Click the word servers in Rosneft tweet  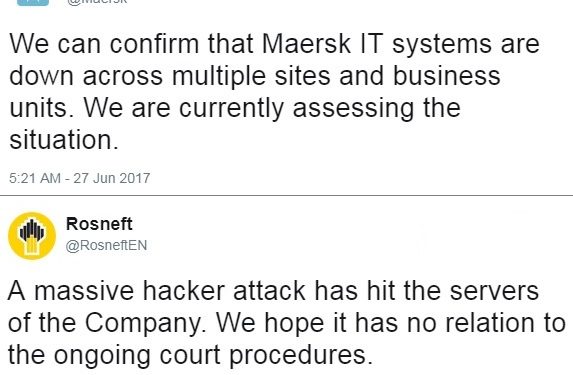click(x=494, y=291)
